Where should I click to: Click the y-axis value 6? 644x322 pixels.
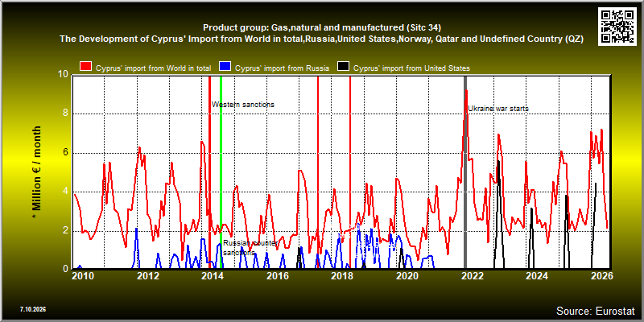pos(66,153)
